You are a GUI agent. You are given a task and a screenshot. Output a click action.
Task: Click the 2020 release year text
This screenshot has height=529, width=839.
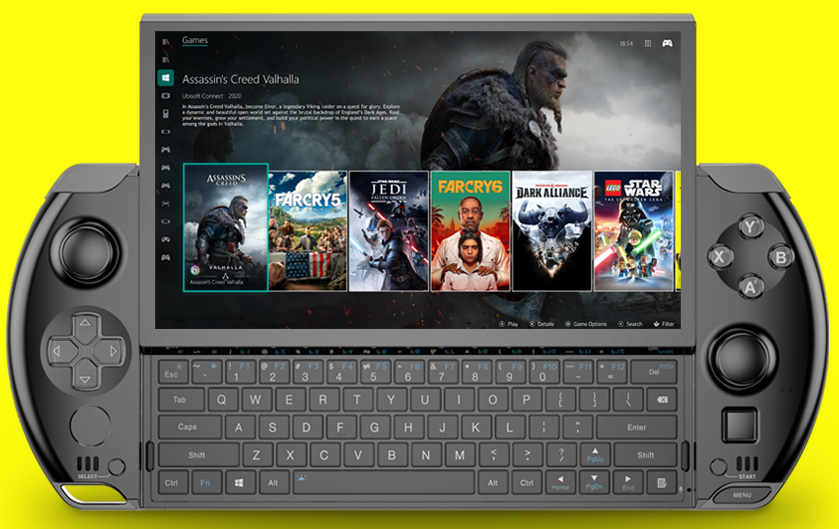coord(235,96)
